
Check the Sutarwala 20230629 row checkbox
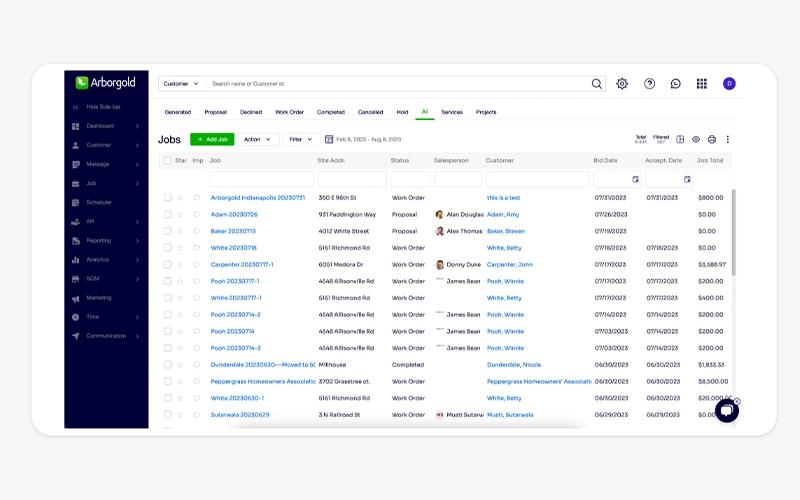click(x=167, y=415)
